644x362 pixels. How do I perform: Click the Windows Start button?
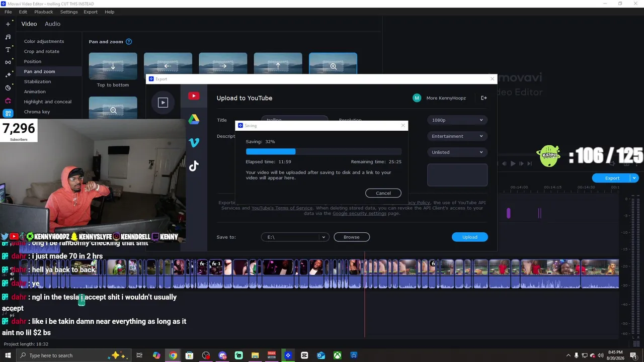click(x=8, y=355)
